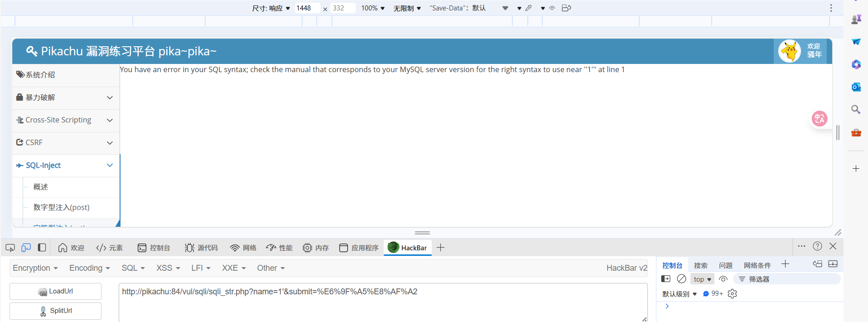Toggle the live expression eye icon
The height and width of the screenshot is (322, 868).
723,279
